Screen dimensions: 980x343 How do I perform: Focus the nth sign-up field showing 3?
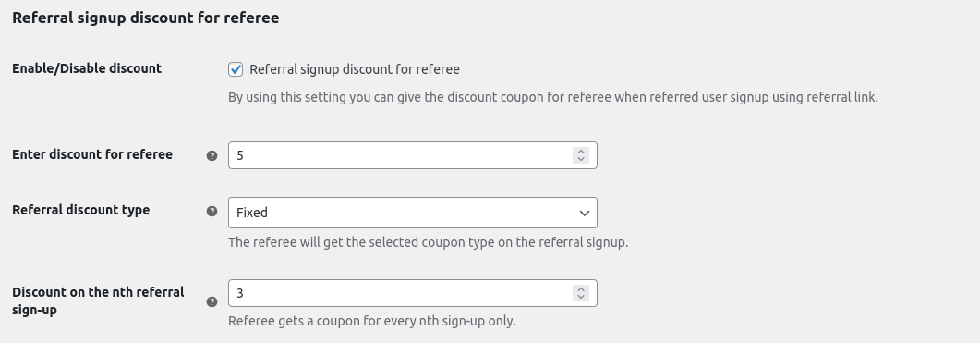pos(400,293)
